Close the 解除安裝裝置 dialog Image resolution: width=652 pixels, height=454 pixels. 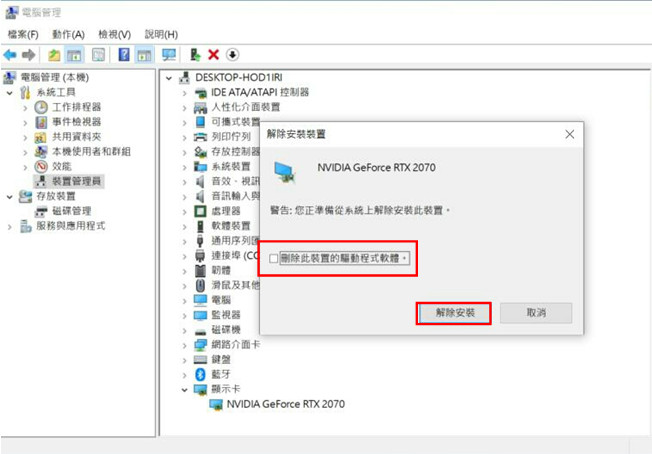point(569,133)
